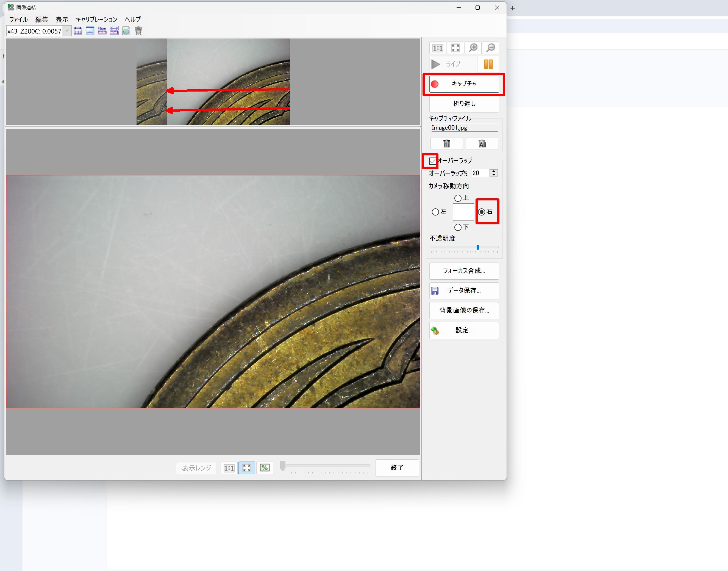
Task: Click the bottom 1:1 display button
Action: click(x=229, y=468)
